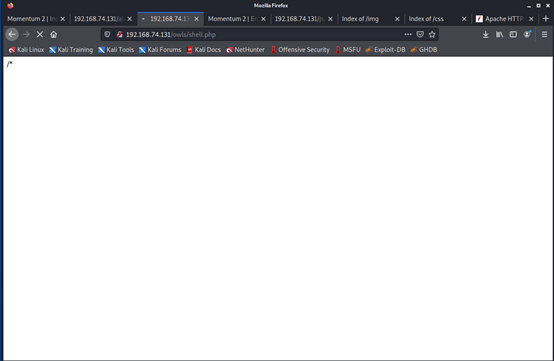Maximize the Firefox window

click(x=538, y=6)
